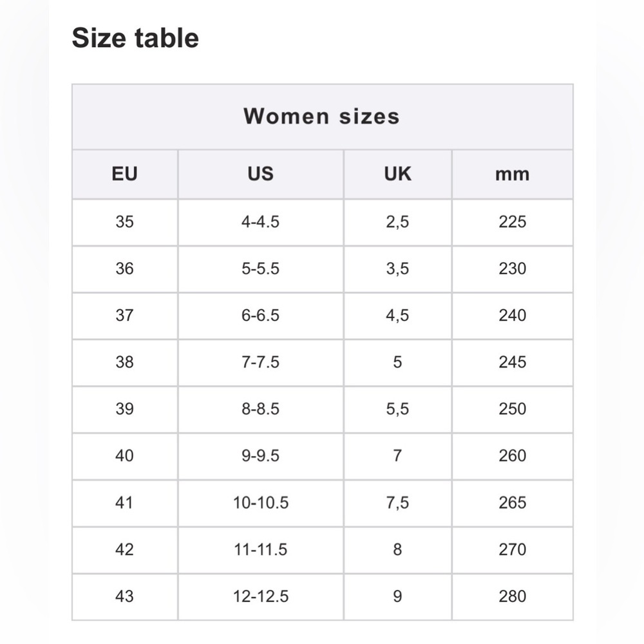The height and width of the screenshot is (644, 644).
Task: Click the mm column header
Action: pos(513,174)
